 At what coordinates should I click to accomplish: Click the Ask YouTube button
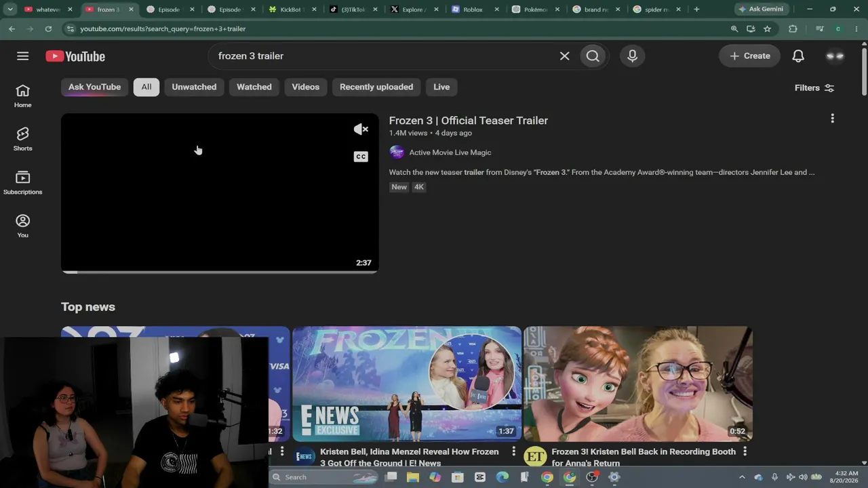94,87
